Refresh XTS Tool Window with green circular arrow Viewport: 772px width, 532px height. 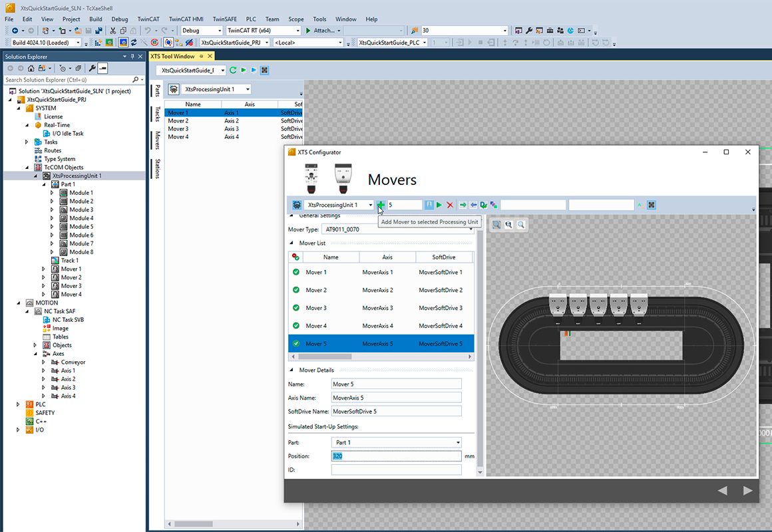click(x=232, y=70)
